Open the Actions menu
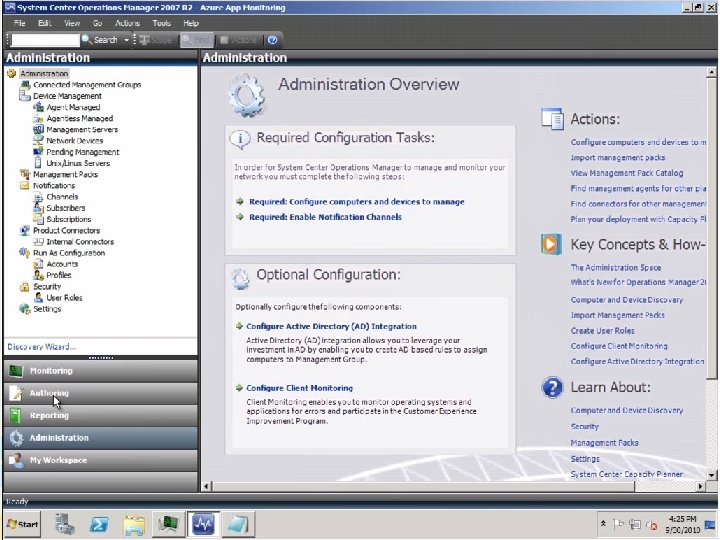This screenshot has height=540, width=720. (x=127, y=23)
